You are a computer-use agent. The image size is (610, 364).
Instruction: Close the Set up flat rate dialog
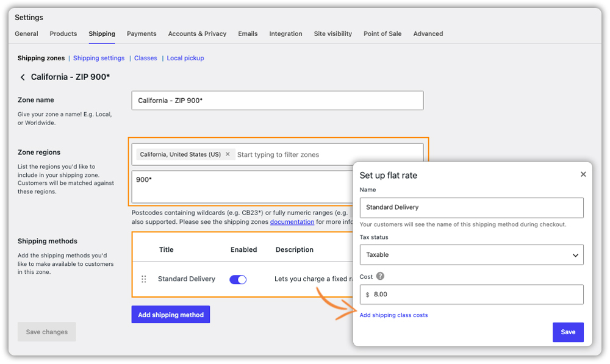tap(583, 174)
